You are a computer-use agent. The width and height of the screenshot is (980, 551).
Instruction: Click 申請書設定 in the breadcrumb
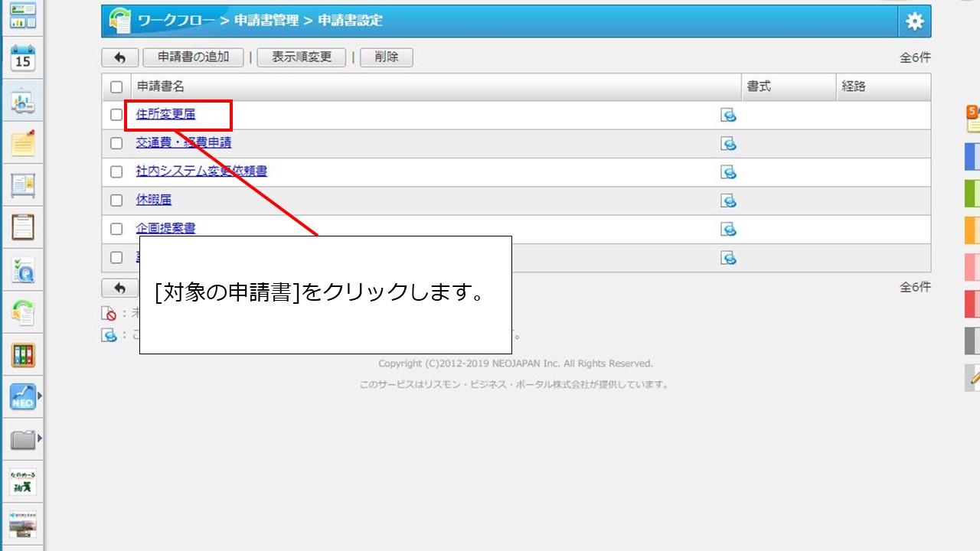pyautogui.click(x=350, y=21)
